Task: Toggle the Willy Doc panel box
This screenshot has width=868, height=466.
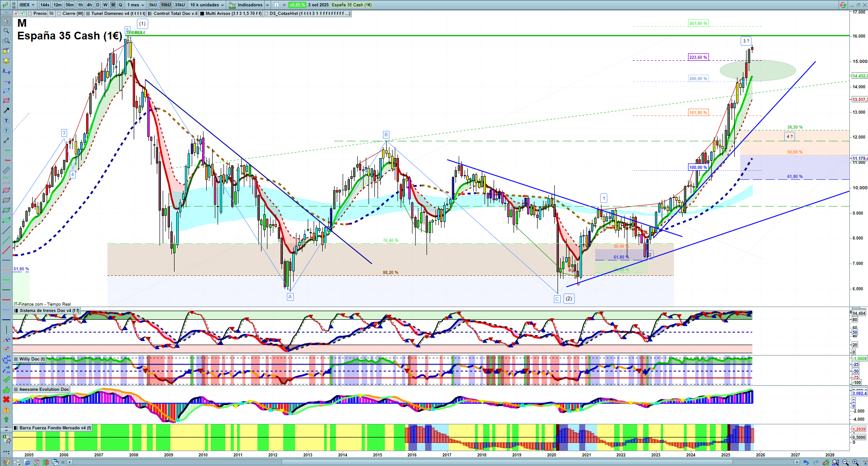Action: 16,359
